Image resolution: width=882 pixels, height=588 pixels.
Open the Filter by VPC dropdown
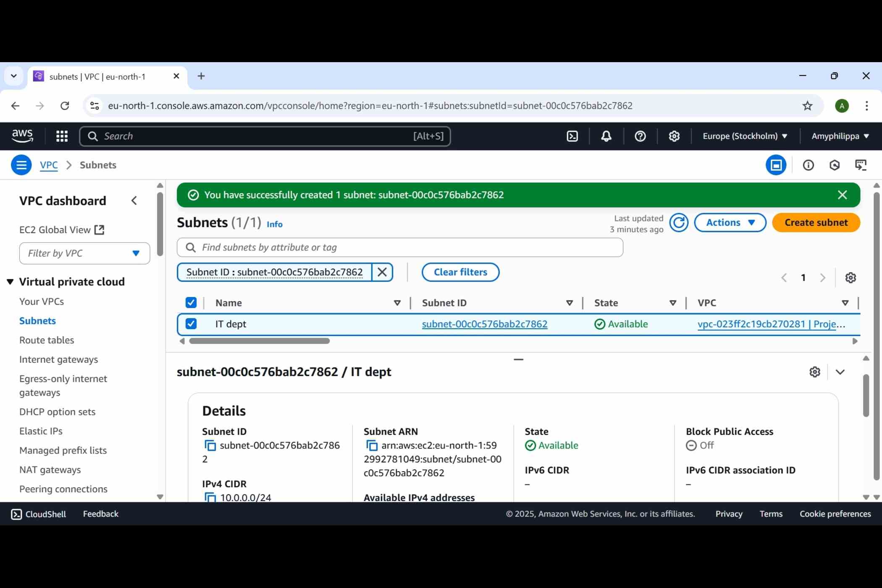[x=84, y=253]
